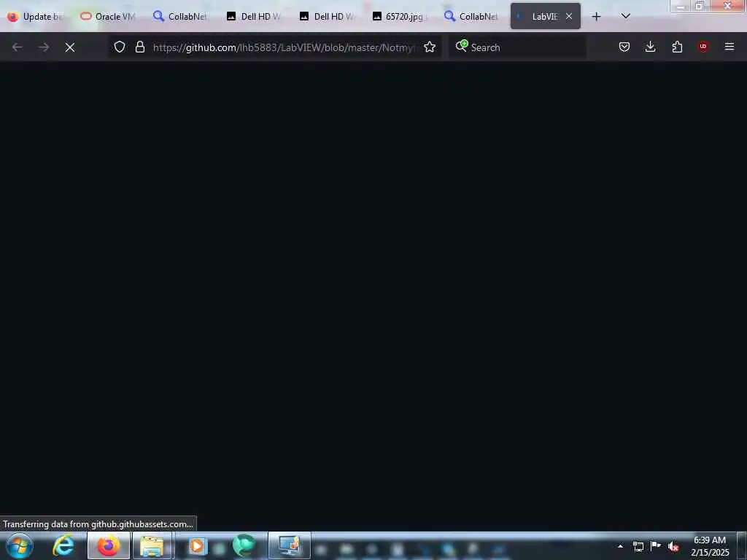Open the muted volume tray icon
Viewport: 747px width, 560px height.
tap(673, 547)
